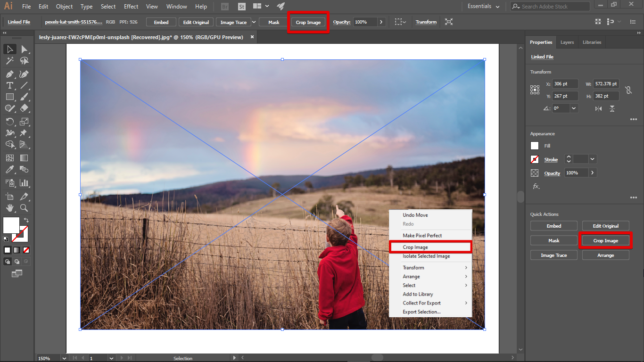Activate the Zoom tool
Viewport: 644px width, 362px height.
click(24, 208)
